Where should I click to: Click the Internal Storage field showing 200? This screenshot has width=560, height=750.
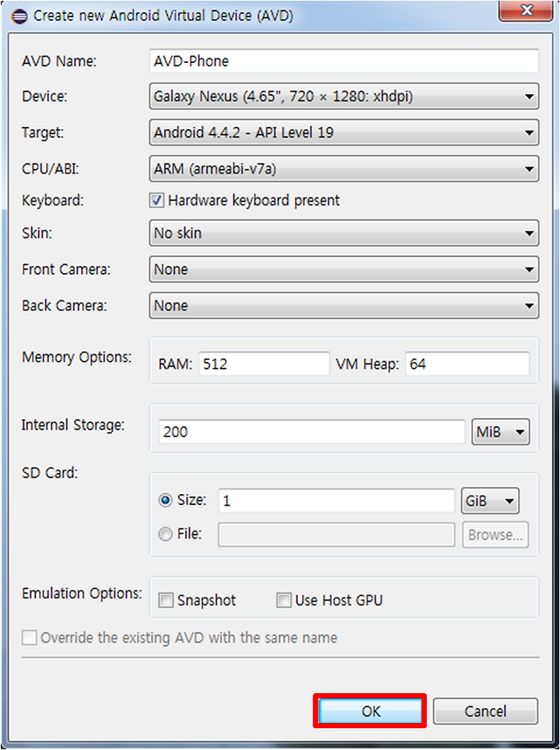point(311,432)
